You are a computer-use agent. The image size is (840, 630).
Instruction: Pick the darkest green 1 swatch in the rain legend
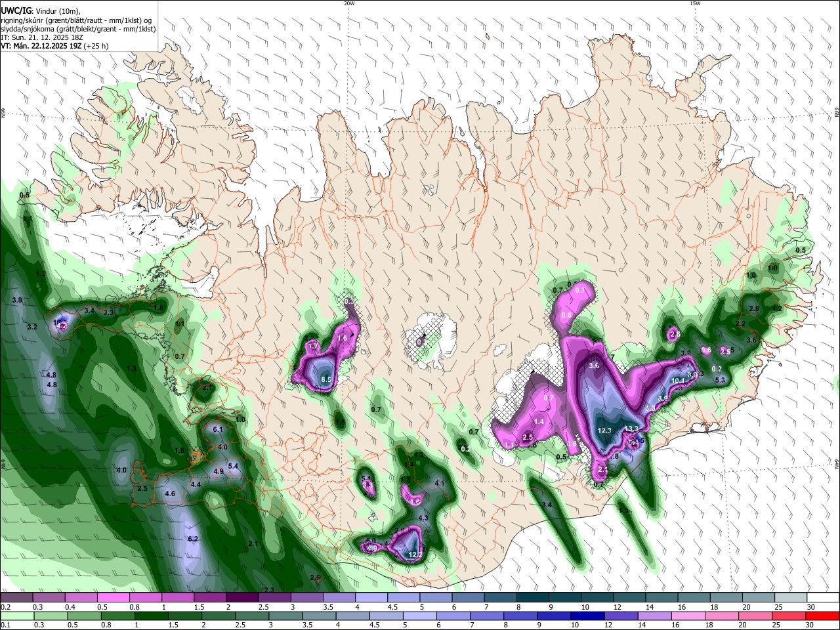[x=151, y=616]
